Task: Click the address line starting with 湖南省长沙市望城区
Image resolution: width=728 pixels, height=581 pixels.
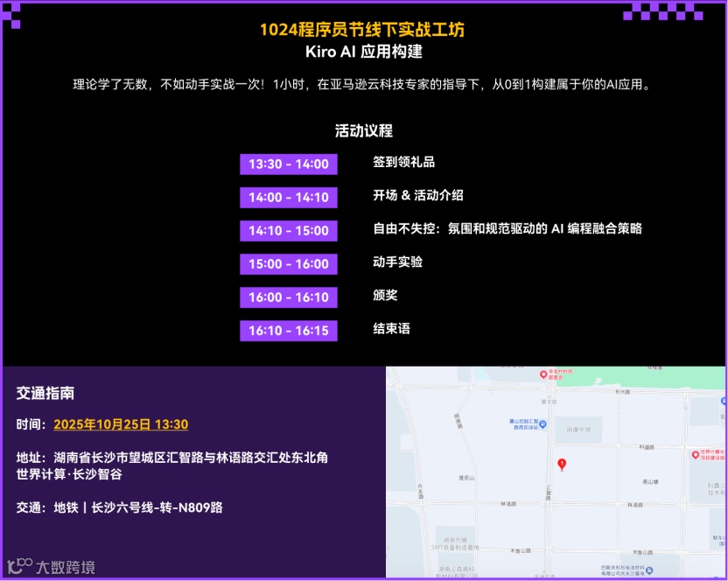Action: click(x=191, y=458)
